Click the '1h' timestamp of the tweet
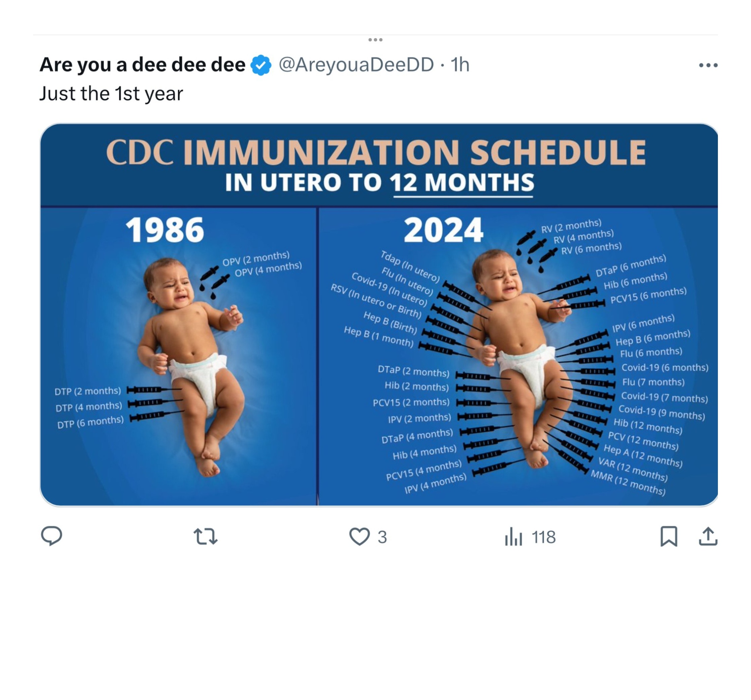 460,65
